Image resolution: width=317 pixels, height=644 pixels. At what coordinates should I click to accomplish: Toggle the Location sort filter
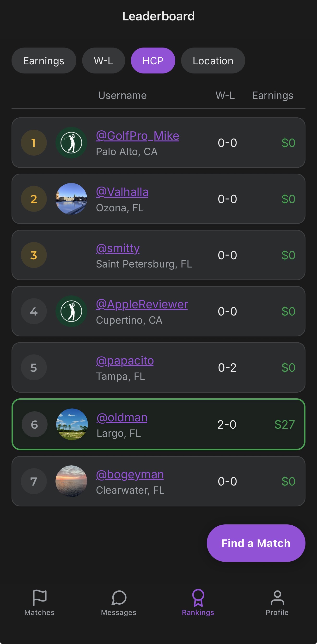(213, 60)
